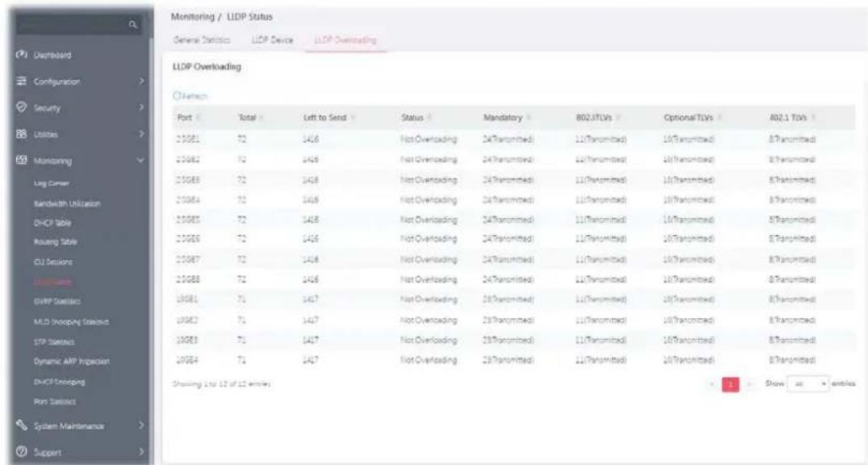Sort by the Total column arrow

coord(261,118)
